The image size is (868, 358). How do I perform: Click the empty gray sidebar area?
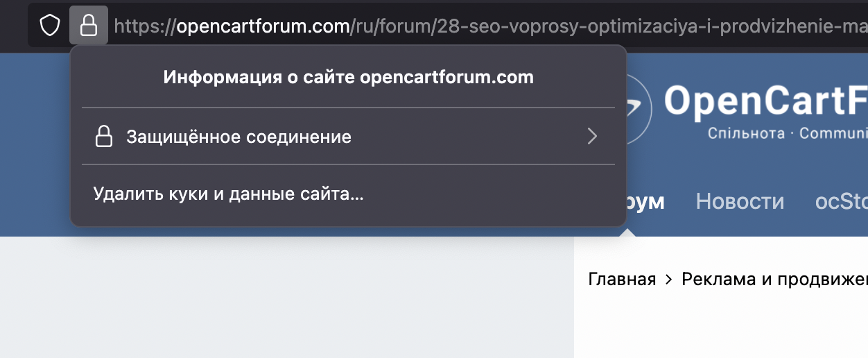coord(287,297)
